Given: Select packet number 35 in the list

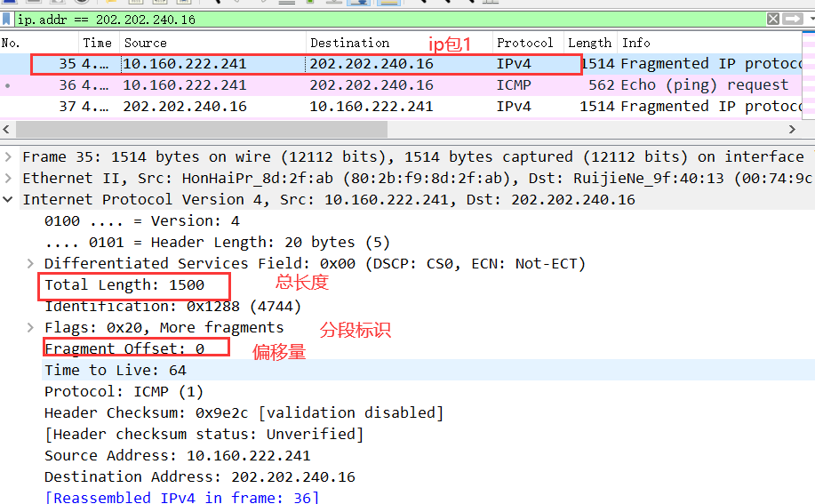Looking at the screenshot, I should (401, 64).
